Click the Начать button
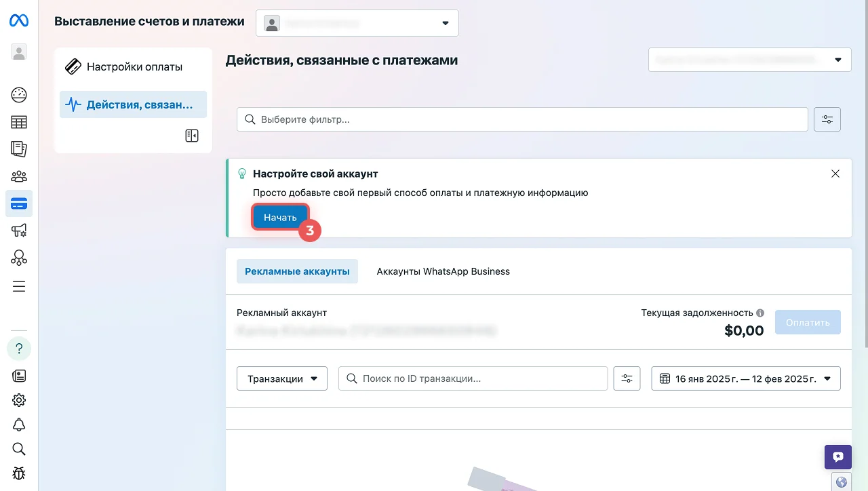Screen dimensions: 868x491 280,218
